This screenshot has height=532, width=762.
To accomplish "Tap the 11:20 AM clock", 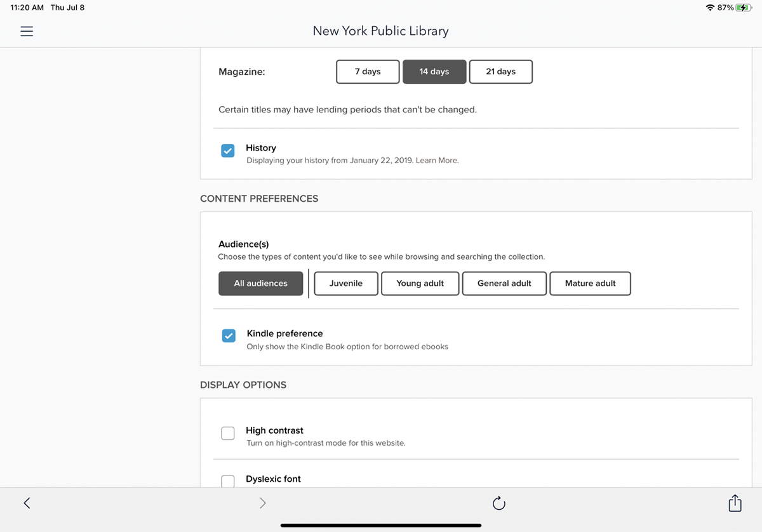I will (x=27, y=8).
